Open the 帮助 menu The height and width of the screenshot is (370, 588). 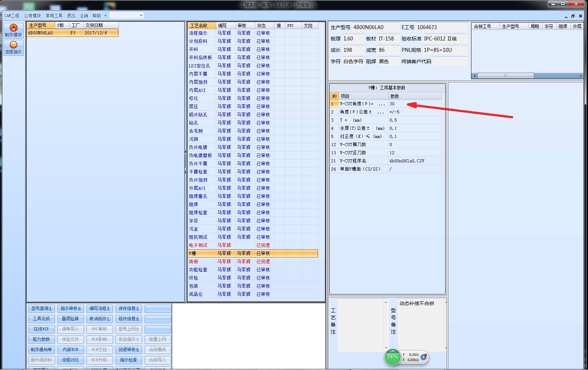click(x=96, y=16)
